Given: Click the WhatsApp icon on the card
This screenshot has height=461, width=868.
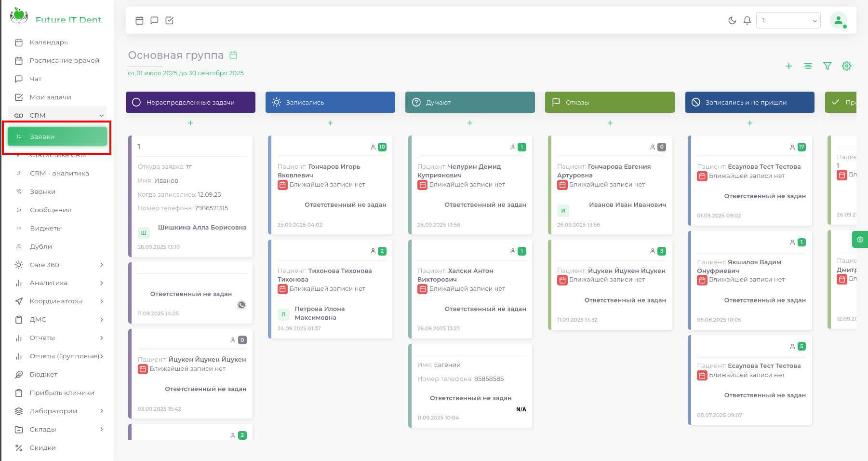Looking at the screenshot, I should point(241,305).
